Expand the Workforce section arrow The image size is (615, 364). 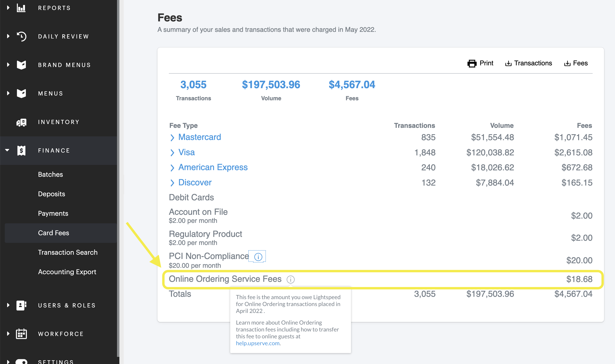[x=8, y=334]
